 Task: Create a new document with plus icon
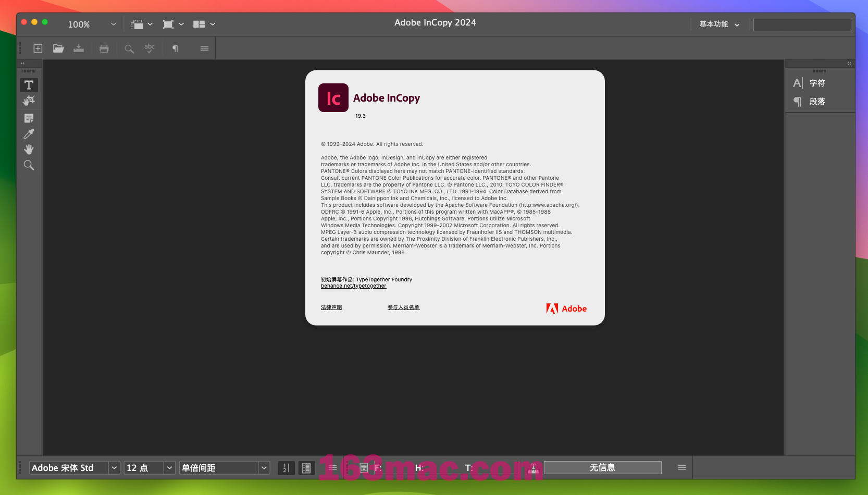[38, 48]
